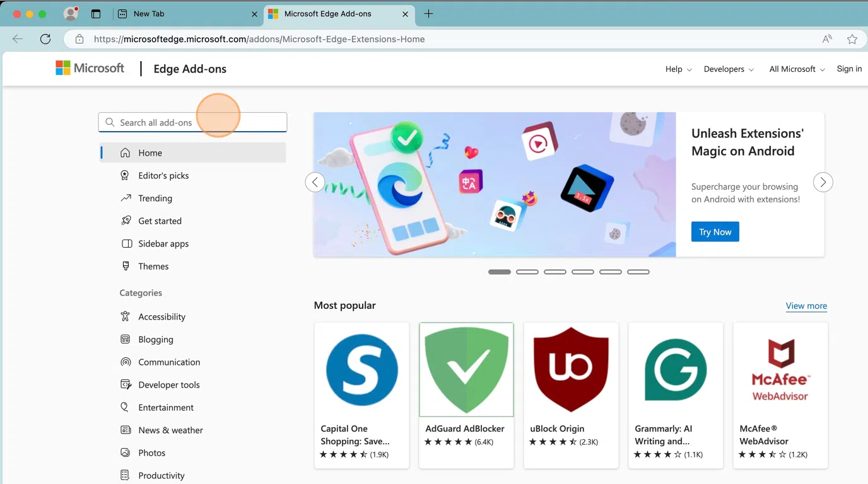Browse Productivity category
Viewport: 868px width, 484px height.
[x=193, y=475]
